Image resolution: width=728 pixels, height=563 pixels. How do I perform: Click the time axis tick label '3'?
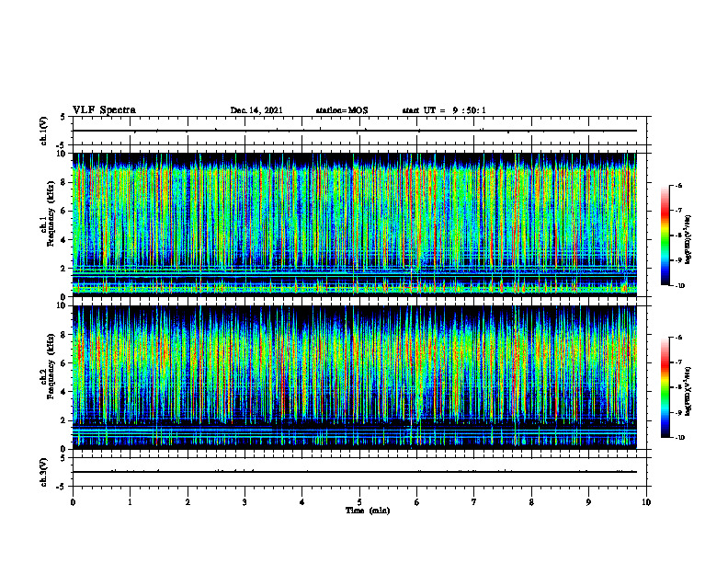[245, 502]
